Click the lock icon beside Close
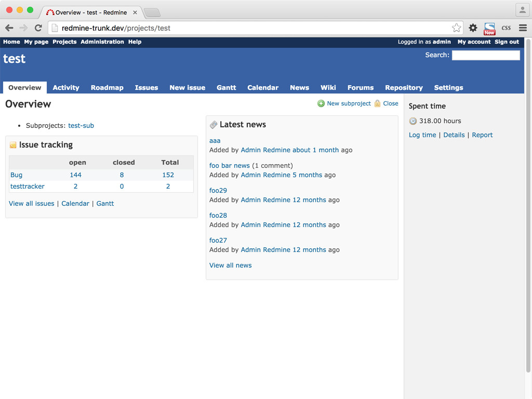 point(377,103)
